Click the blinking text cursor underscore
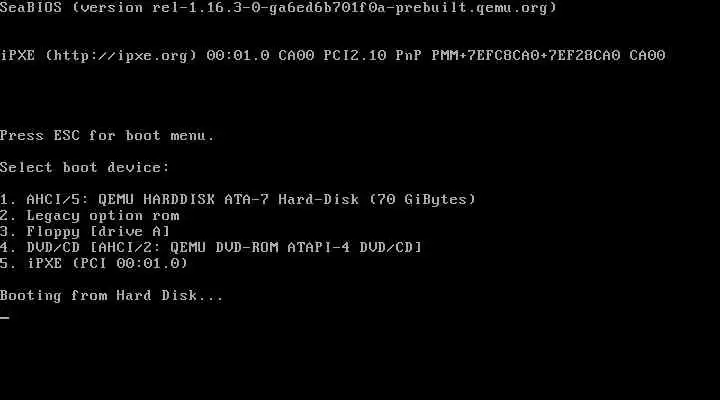Viewport: 720px width, 400px height. [5, 317]
